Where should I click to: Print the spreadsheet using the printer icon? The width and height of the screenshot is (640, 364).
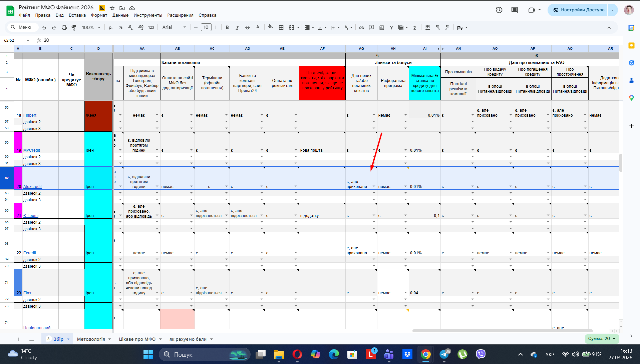64,28
